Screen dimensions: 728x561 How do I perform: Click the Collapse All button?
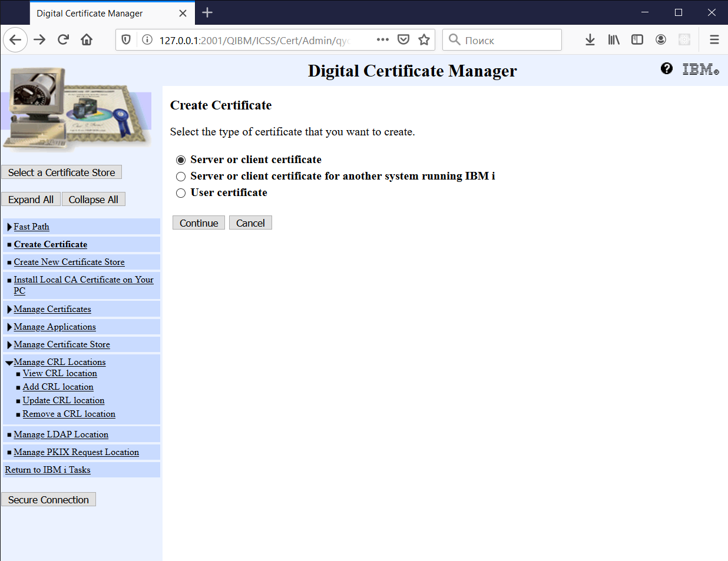(94, 200)
